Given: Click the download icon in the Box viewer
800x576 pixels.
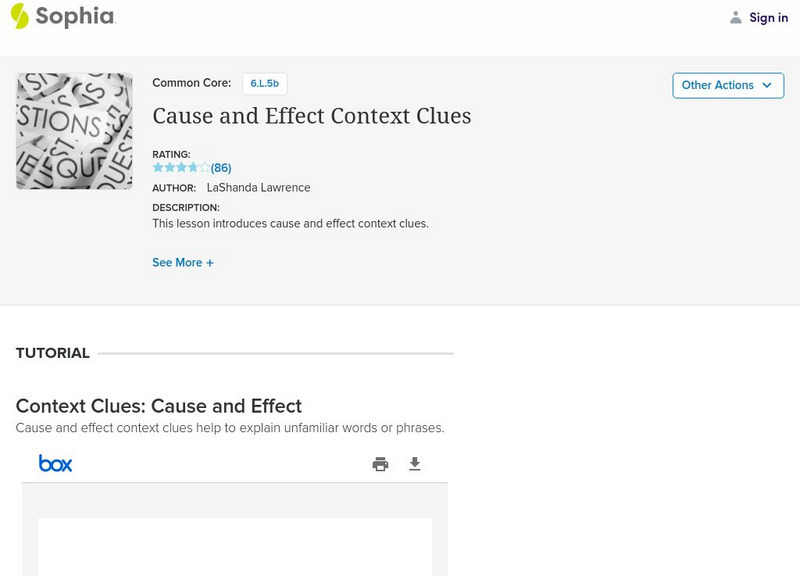Looking at the screenshot, I should 415,463.
